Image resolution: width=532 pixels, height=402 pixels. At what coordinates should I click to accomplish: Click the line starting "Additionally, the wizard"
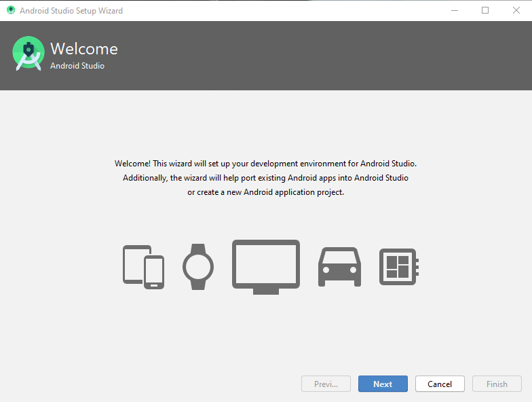click(265, 178)
